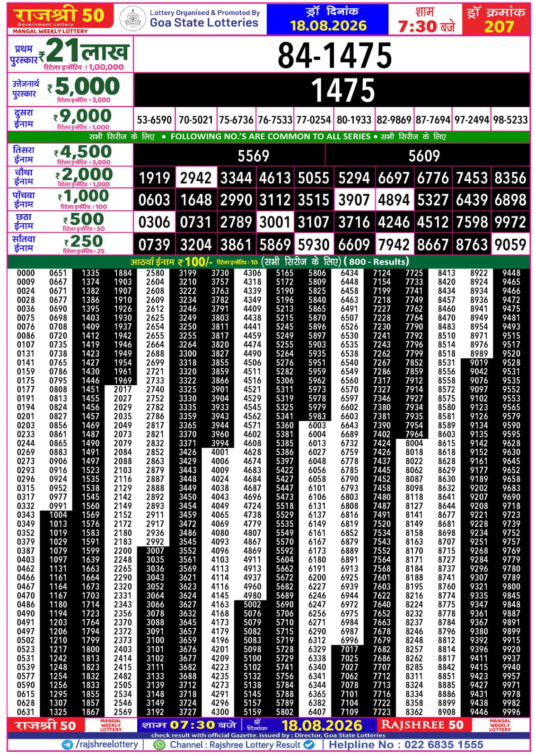Click eighth prize number 9996
Image resolution: width=535 pixels, height=756 pixels.
[x=511, y=712]
